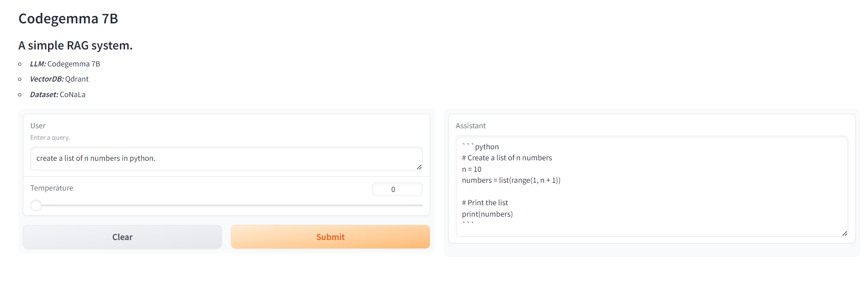
Task: Click the Assistant output resize handle
Action: point(845,234)
